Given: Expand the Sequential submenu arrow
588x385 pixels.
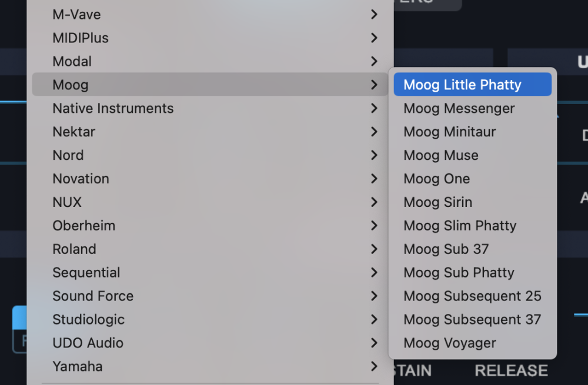Looking at the screenshot, I should [375, 273].
